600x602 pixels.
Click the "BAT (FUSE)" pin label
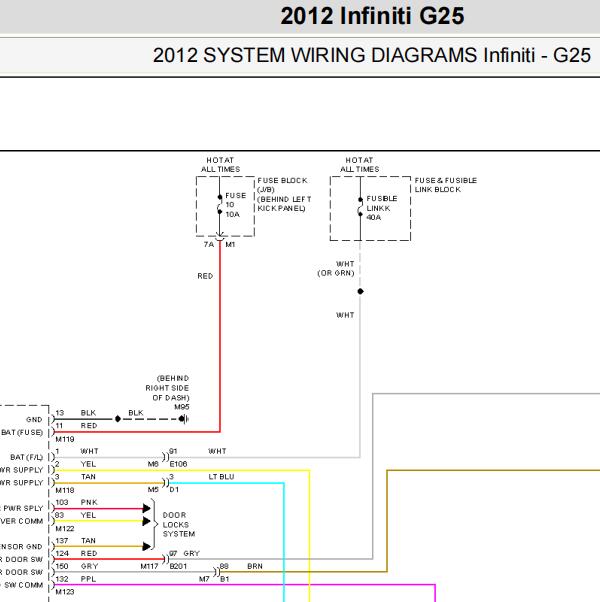click(22, 432)
